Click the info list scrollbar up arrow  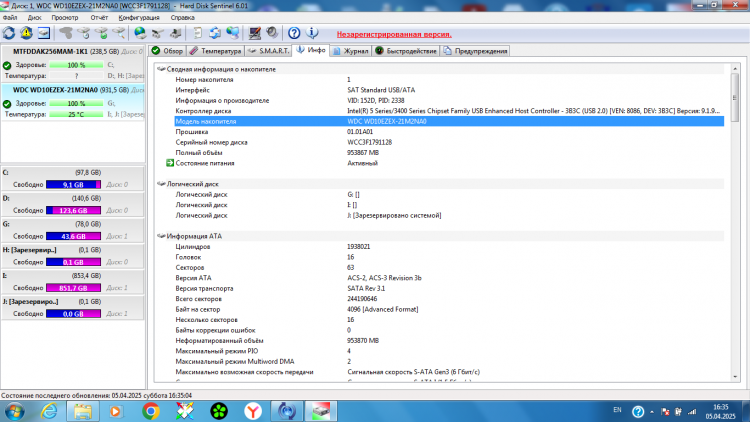click(x=735, y=69)
